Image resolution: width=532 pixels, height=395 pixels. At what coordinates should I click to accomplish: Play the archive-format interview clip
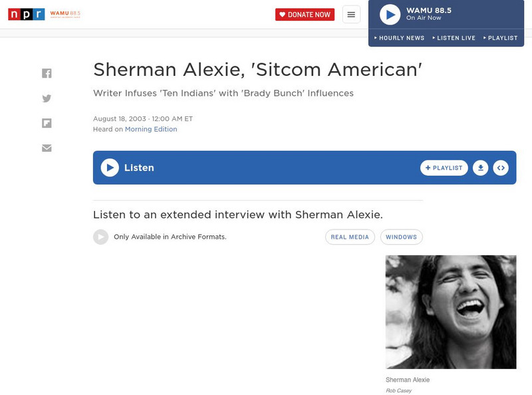100,236
